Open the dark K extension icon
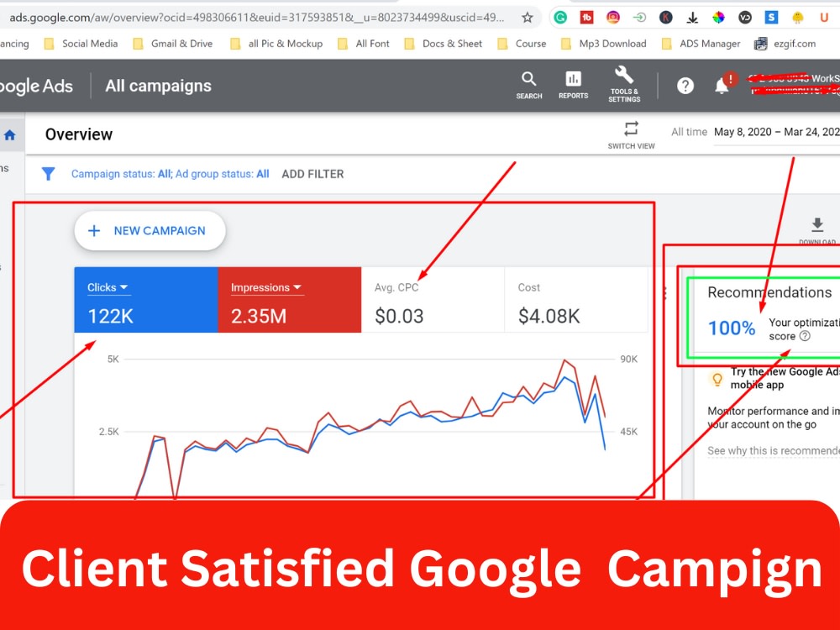Image resolution: width=840 pixels, height=630 pixels. [x=665, y=18]
